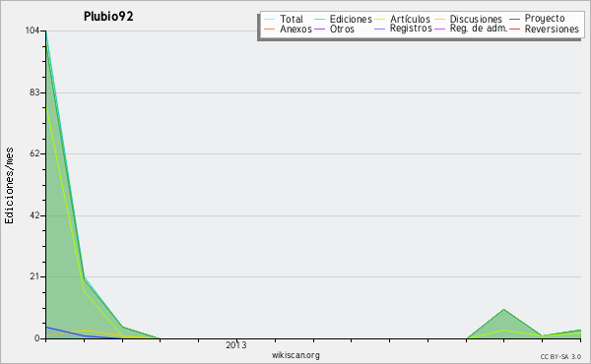Select the Artículos legend label

click(x=410, y=19)
